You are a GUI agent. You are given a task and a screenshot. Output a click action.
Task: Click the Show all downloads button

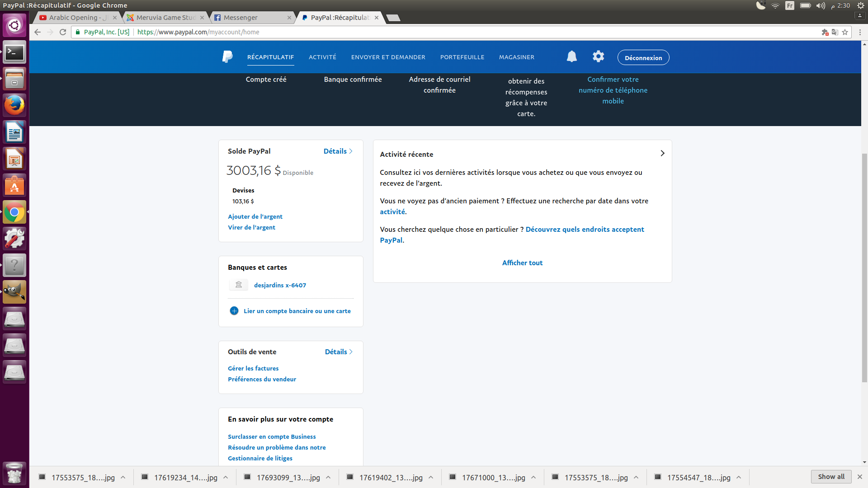pos(831,477)
